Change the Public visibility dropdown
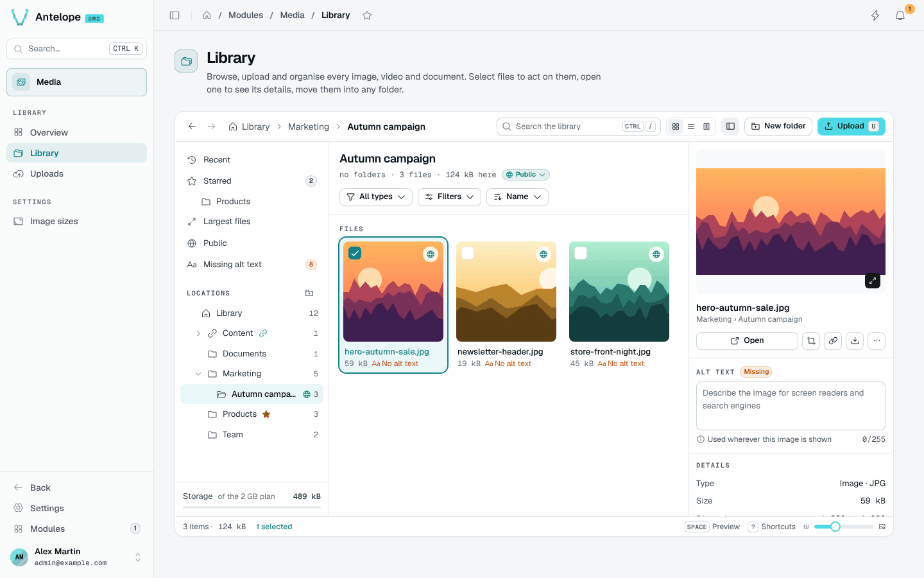Screen dimensions: 924x578 pos(526,175)
